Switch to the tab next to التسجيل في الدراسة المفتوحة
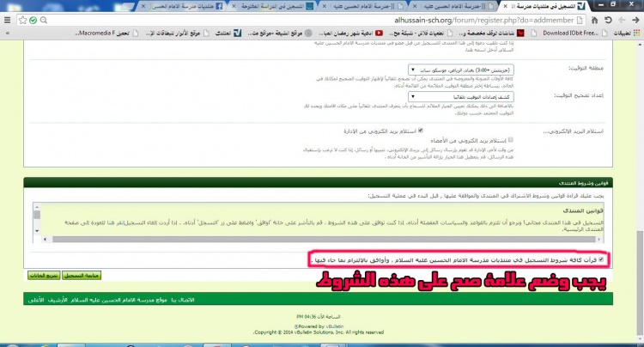644x347 pixels. point(363,6)
